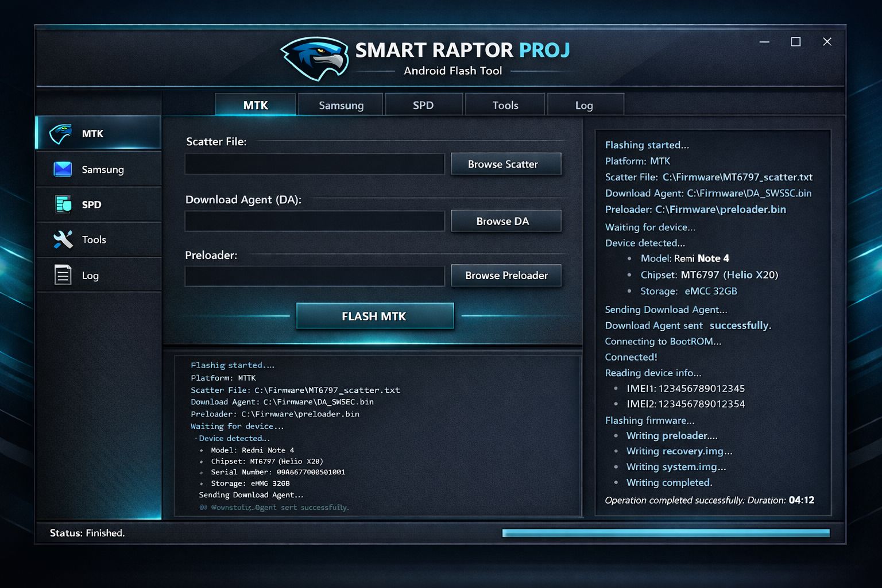Click 'Writing recovery.img...' log line
Viewport: 882px width, 588px height.
(x=679, y=451)
